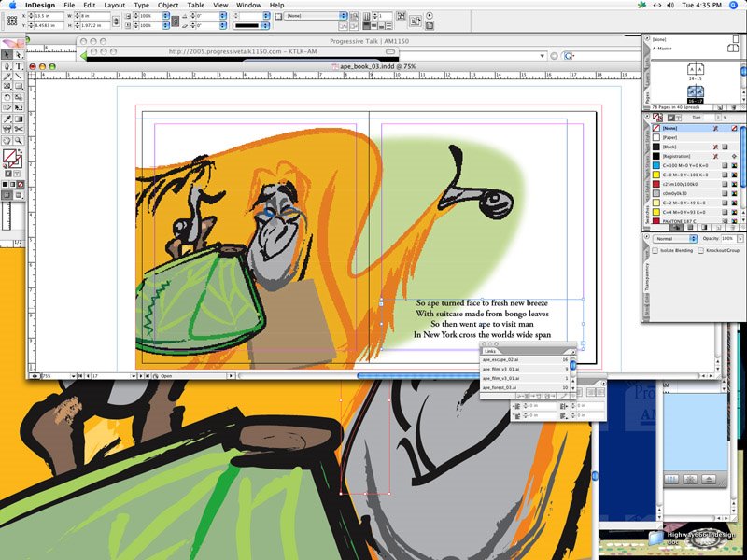Open the object style [None] dropdown in control bar
The height and width of the screenshot is (560, 747).
(x=317, y=16)
